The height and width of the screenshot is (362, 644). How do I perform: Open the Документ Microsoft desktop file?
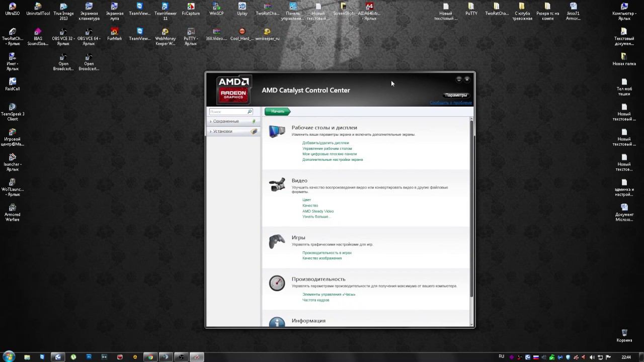pyautogui.click(x=624, y=213)
